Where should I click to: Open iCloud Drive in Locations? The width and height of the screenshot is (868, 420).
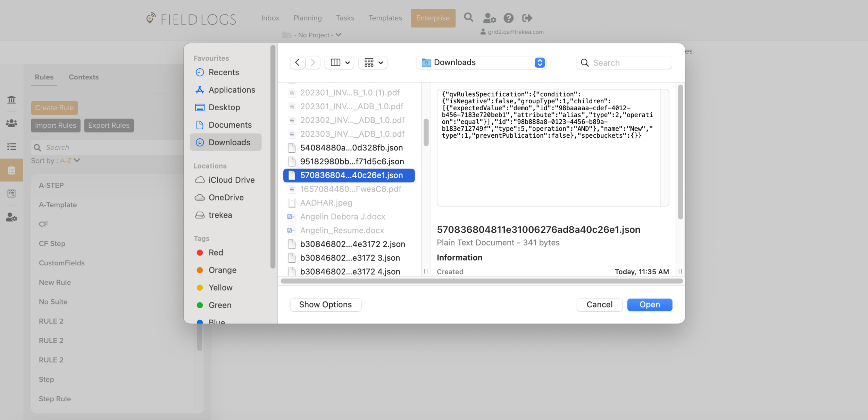point(231,180)
